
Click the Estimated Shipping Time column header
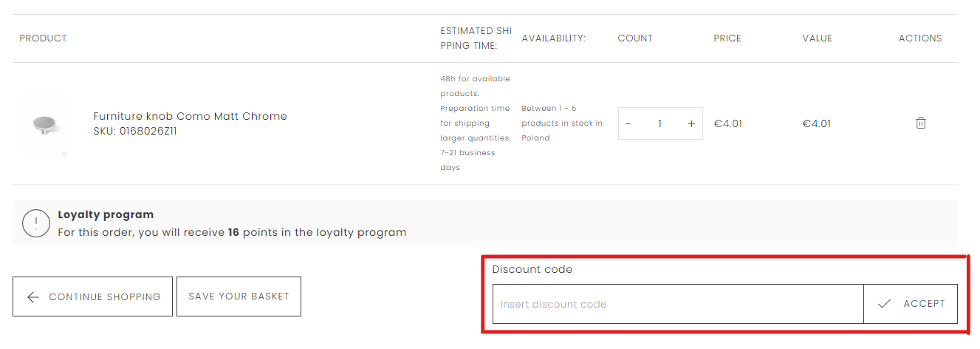(x=476, y=38)
